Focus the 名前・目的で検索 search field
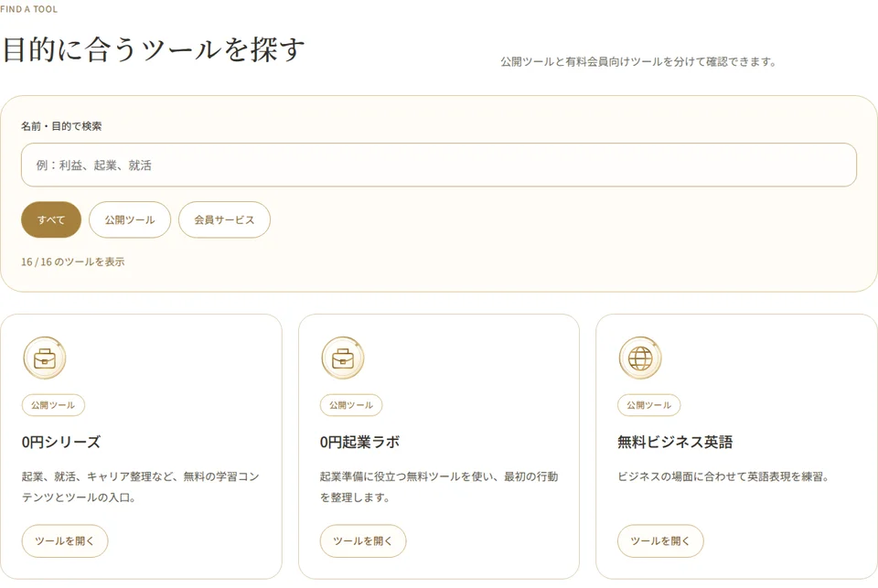 (x=438, y=165)
